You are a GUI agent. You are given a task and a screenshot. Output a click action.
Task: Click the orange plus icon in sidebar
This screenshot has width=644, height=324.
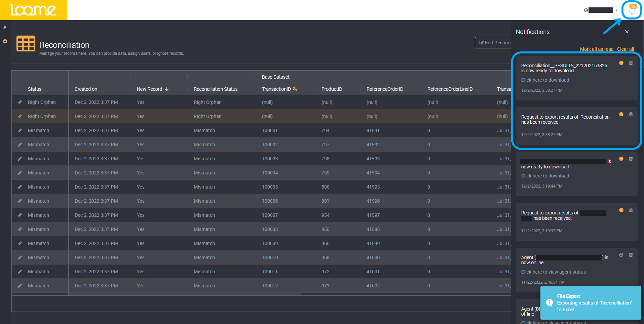5,41
